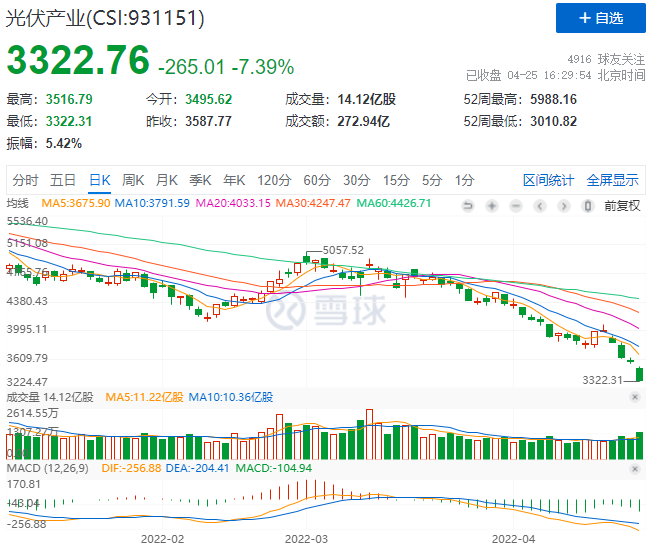Open MACD (12,26,9) parameter settings

[x=48, y=469]
